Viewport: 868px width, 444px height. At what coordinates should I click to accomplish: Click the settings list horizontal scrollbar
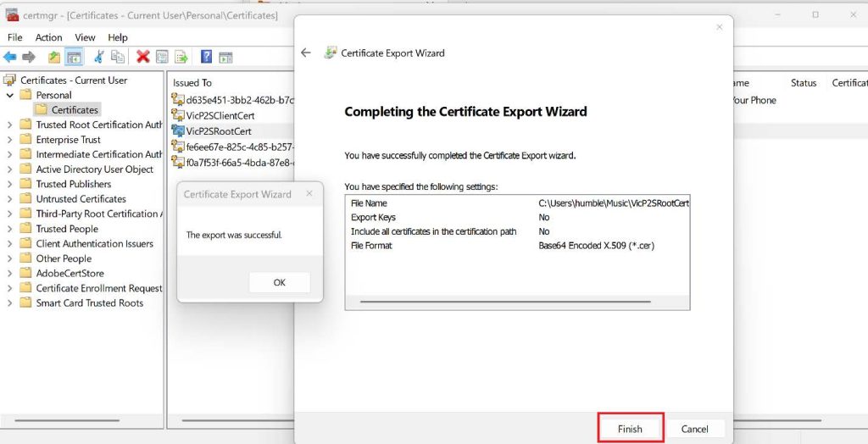(x=505, y=301)
